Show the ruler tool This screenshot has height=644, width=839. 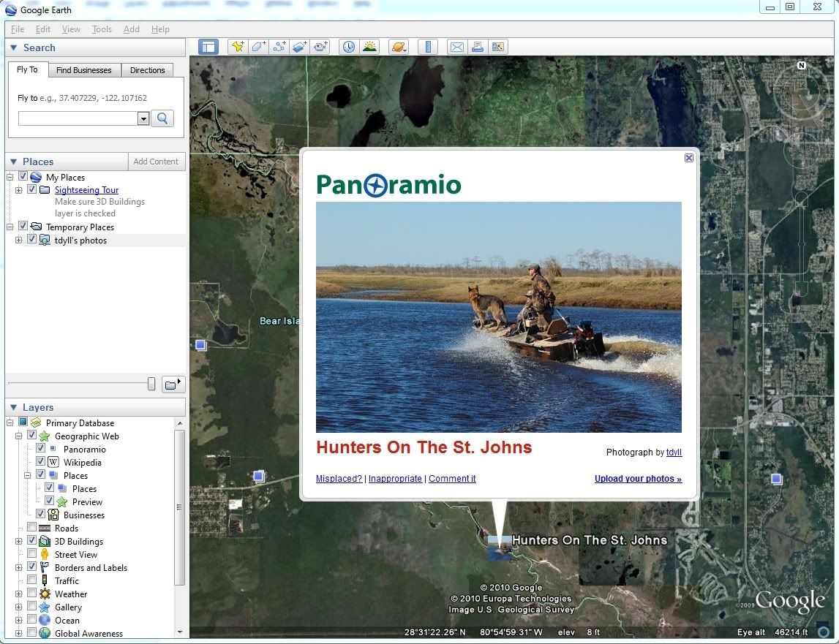(427, 47)
